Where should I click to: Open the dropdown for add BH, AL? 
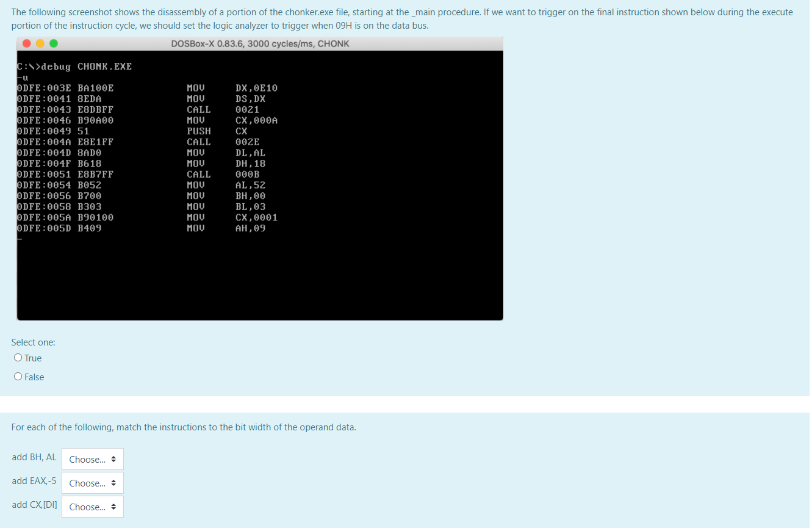92,458
